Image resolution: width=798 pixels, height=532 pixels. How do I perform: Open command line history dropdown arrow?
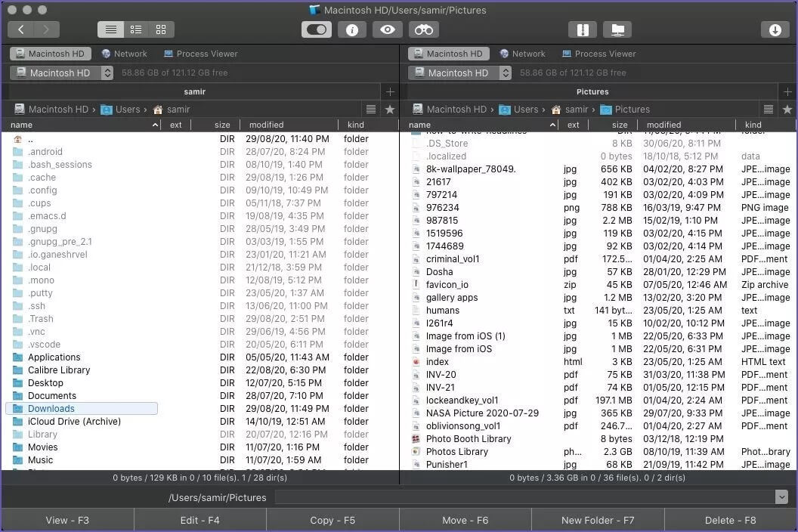(781, 497)
